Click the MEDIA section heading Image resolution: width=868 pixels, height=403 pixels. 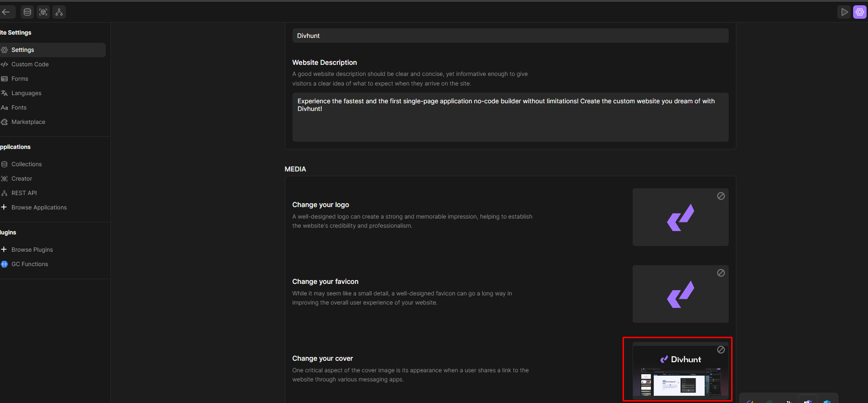[295, 169]
